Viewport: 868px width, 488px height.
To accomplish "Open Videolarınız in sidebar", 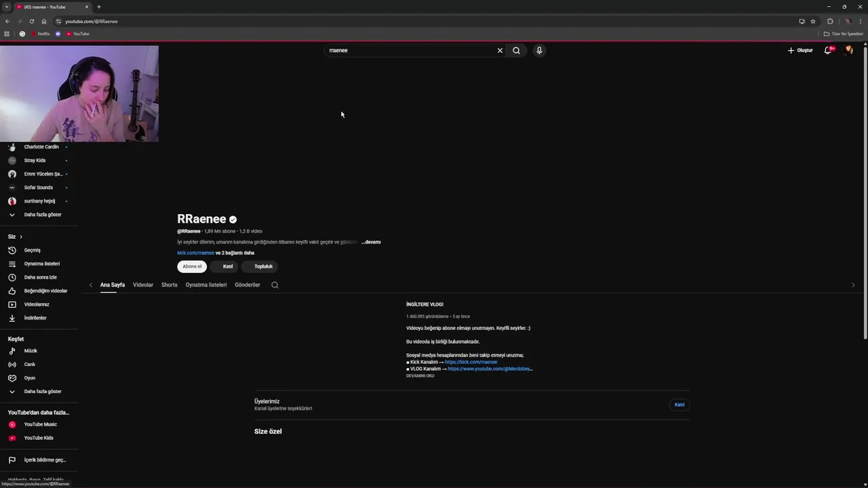I will pos(38,304).
